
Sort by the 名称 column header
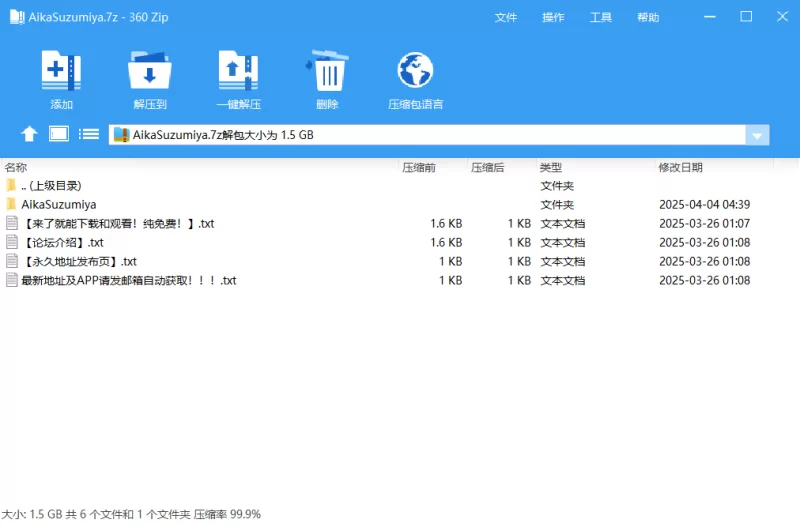pos(16,167)
